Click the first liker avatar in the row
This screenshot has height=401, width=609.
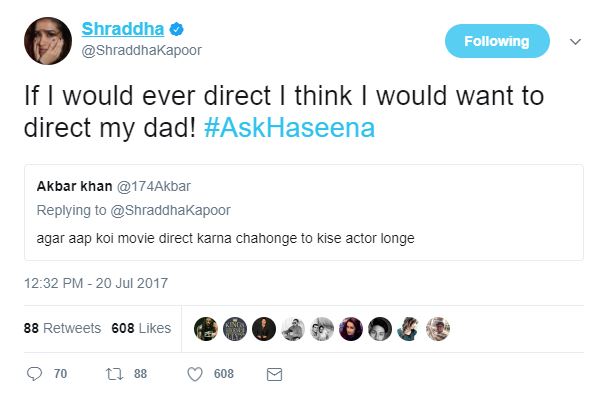[204, 328]
